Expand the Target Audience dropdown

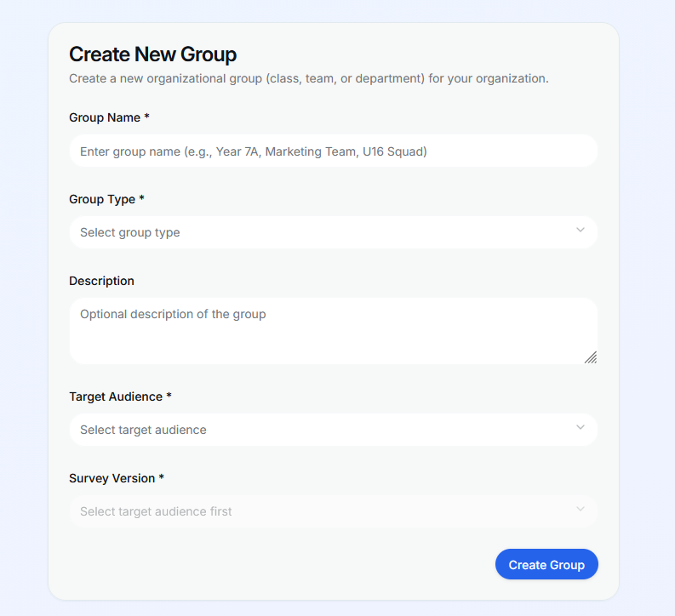tap(333, 430)
